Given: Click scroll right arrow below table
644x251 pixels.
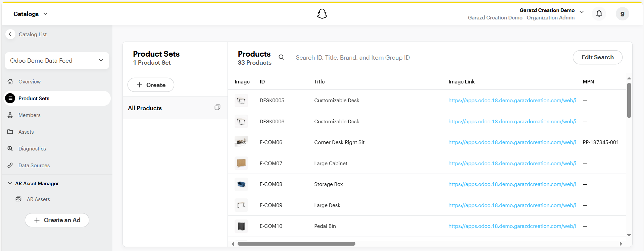Looking at the screenshot, I should point(621,244).
